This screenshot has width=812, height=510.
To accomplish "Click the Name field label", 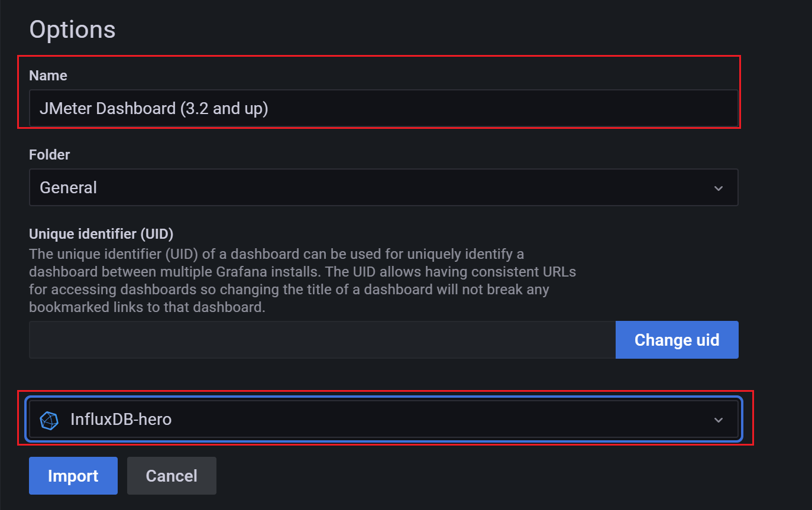I will 48,76.
